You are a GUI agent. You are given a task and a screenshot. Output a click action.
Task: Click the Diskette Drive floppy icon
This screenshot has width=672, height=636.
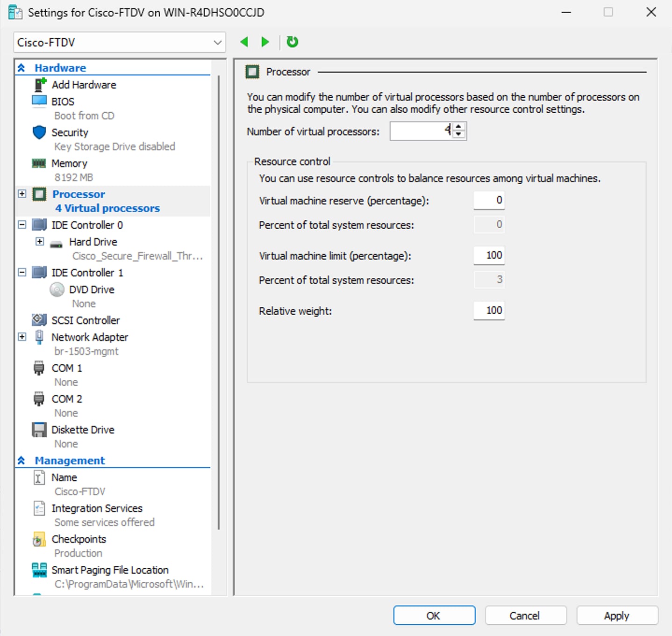pyautogui.click(x=39, y=430)
